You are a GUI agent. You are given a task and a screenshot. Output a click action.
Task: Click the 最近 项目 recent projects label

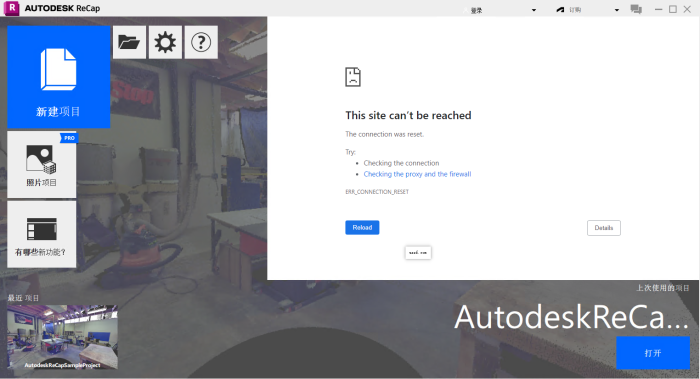tap(23, 298)
